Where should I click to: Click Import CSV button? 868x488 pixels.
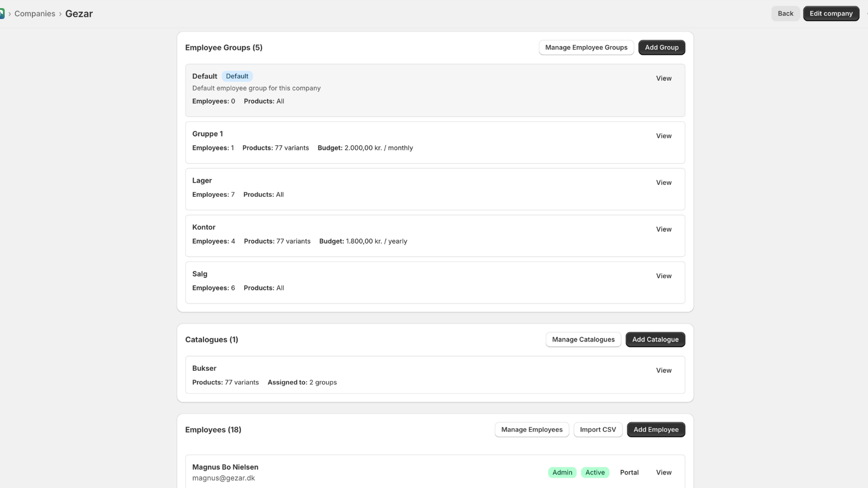598,430
